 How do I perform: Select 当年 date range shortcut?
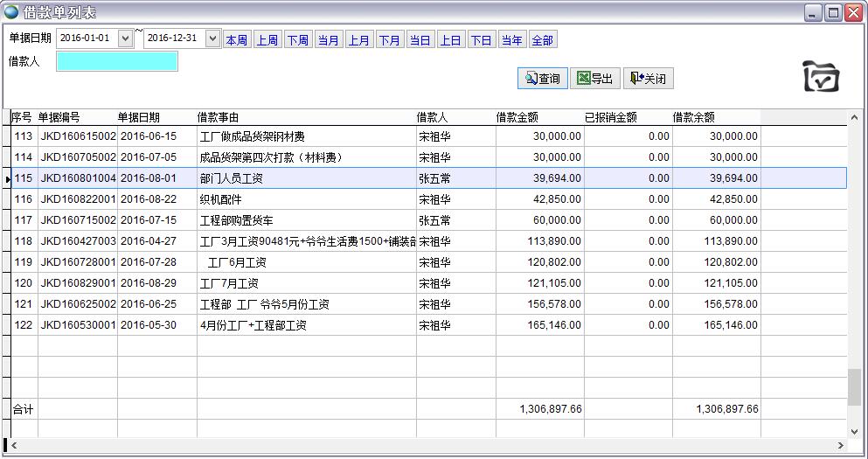[x=511, y=40]
